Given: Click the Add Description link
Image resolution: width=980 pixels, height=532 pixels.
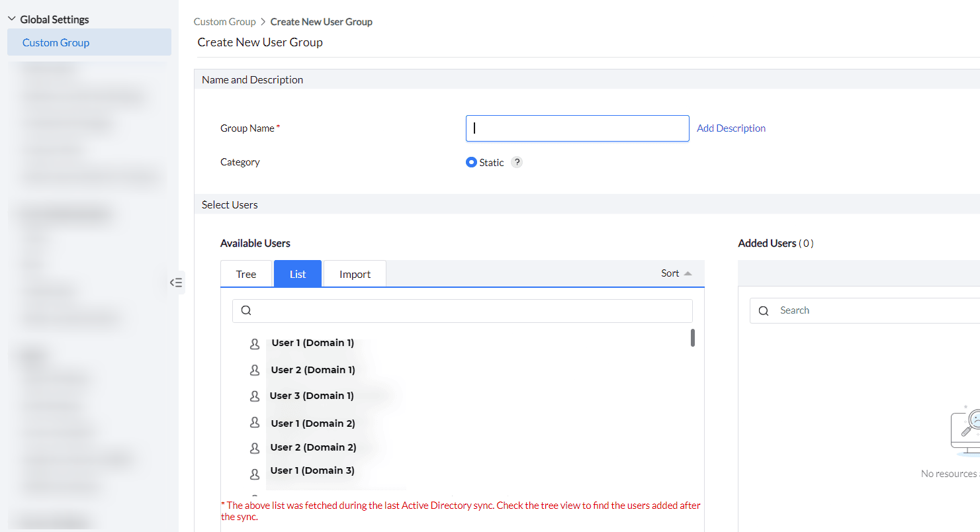Looking at the screenshot, I should 731,128.
